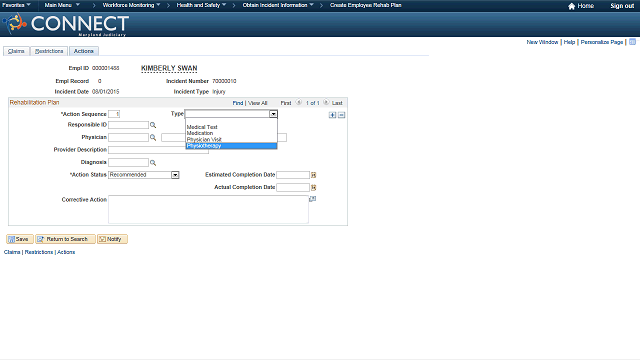This screenshot has height=360, width=640.
Task: Select Medication from Type list
Action: (231, 133)
